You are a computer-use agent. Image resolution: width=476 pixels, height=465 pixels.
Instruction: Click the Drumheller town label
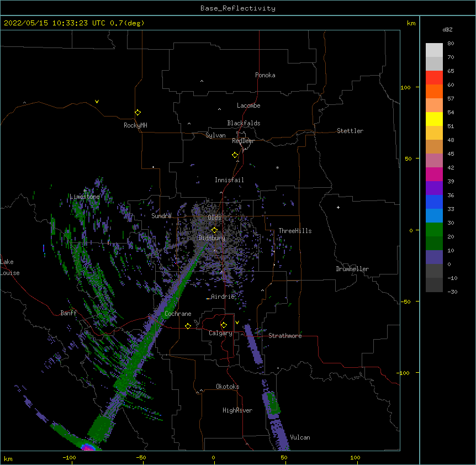point(352,269)
